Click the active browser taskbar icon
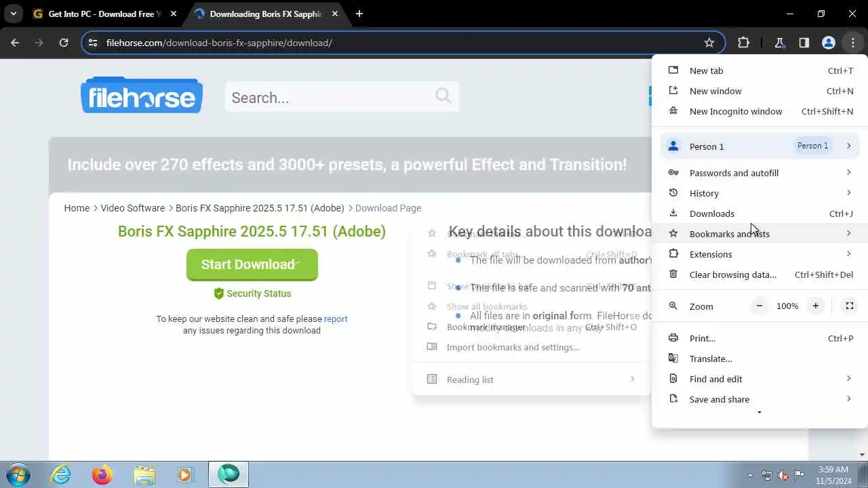Screen dimensions: 868x488 pos(229,474)
